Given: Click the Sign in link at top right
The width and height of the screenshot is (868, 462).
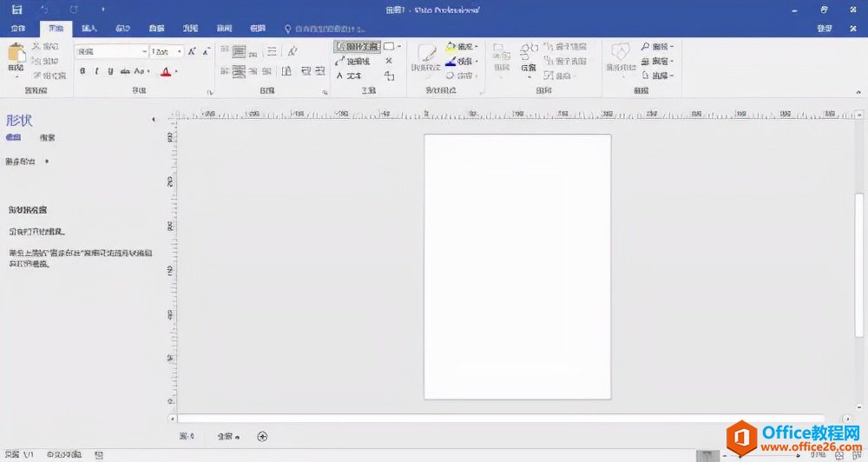Looking at the screenshot, I should click(825, 29).
